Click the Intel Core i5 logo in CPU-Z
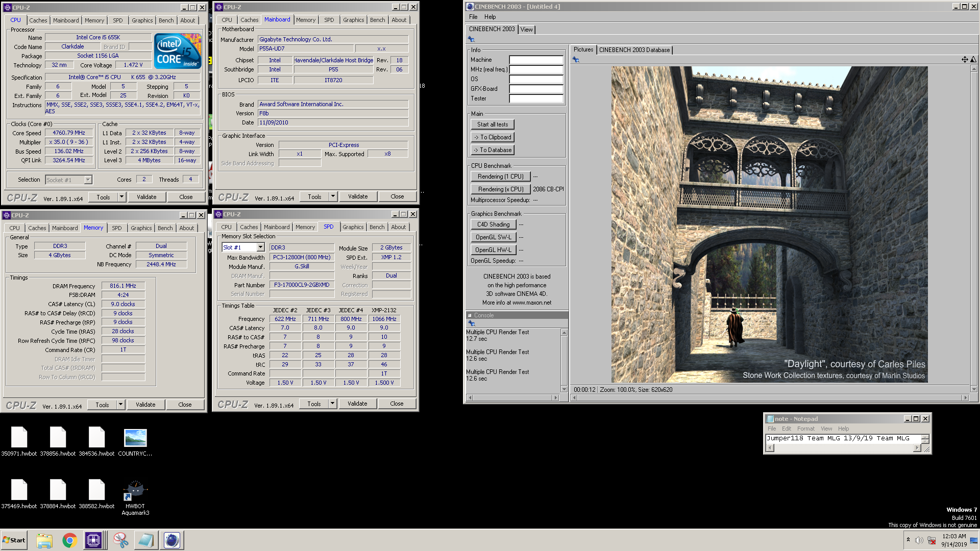The height and width of the screenshot is (551, 980). click(178, 51)
